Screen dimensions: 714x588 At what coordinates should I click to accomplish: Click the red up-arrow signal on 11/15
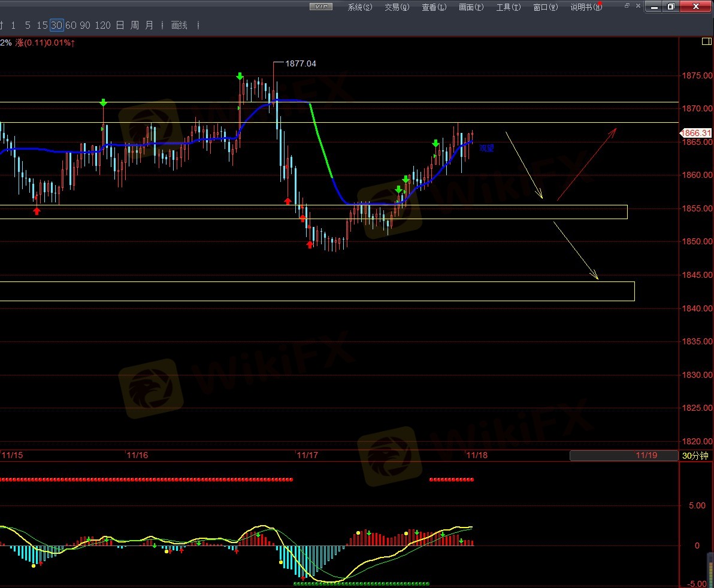coord(37,211)
